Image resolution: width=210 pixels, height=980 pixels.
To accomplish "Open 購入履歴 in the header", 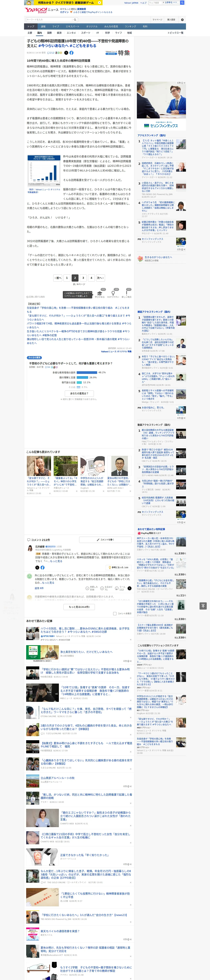I will (171, 20).
